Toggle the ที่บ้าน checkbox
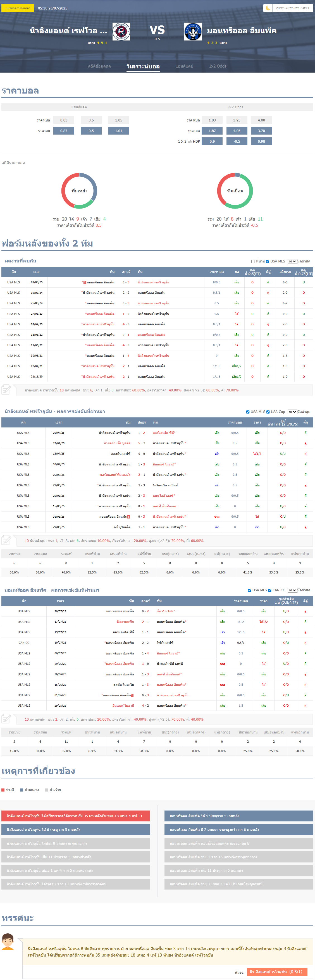The image size is (315, 980). click(x=253, y=261)
